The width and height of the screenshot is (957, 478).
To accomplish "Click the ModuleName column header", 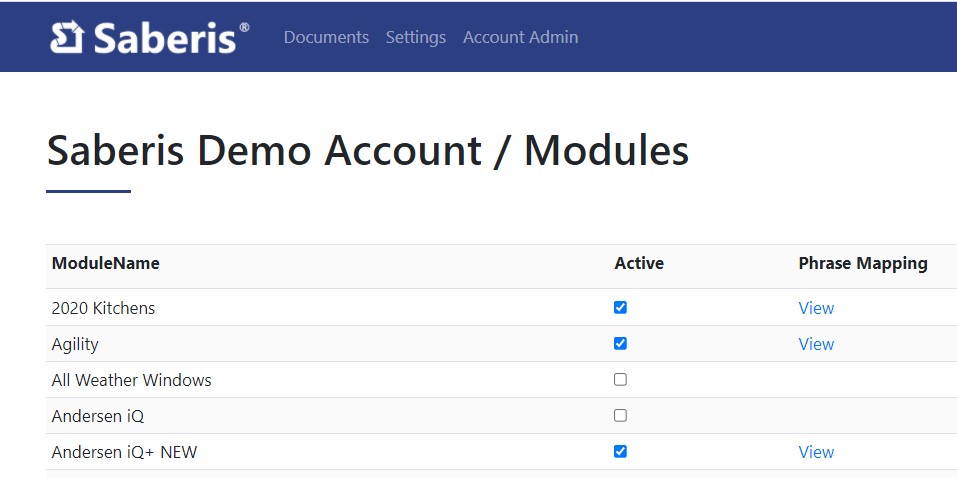I will 105,264.
